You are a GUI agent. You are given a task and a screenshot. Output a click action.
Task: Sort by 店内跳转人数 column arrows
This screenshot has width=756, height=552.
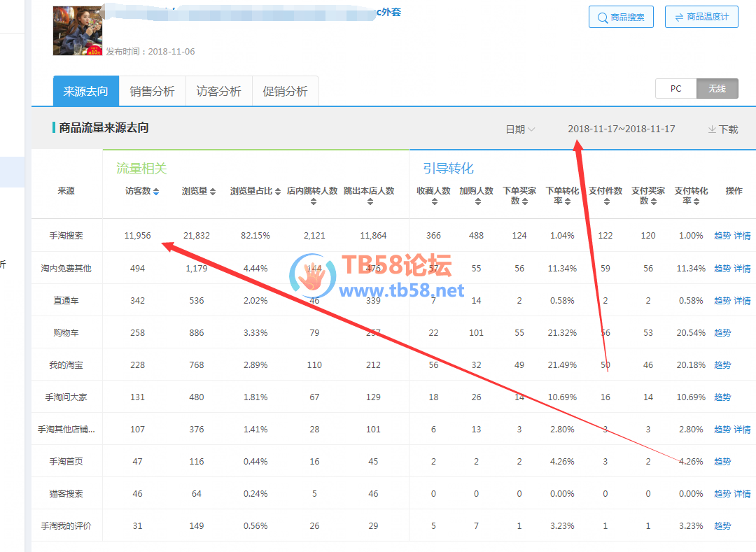pyautogui.click(x=314, y=201)
